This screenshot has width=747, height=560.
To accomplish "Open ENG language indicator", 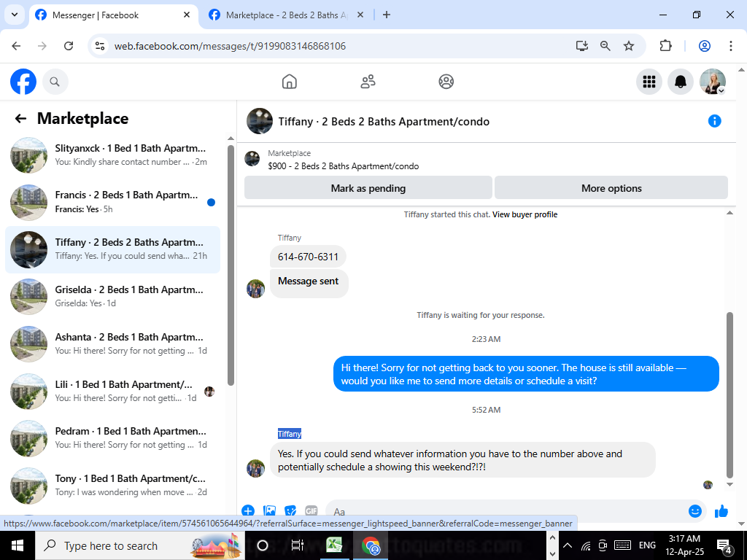I will 647,545.
